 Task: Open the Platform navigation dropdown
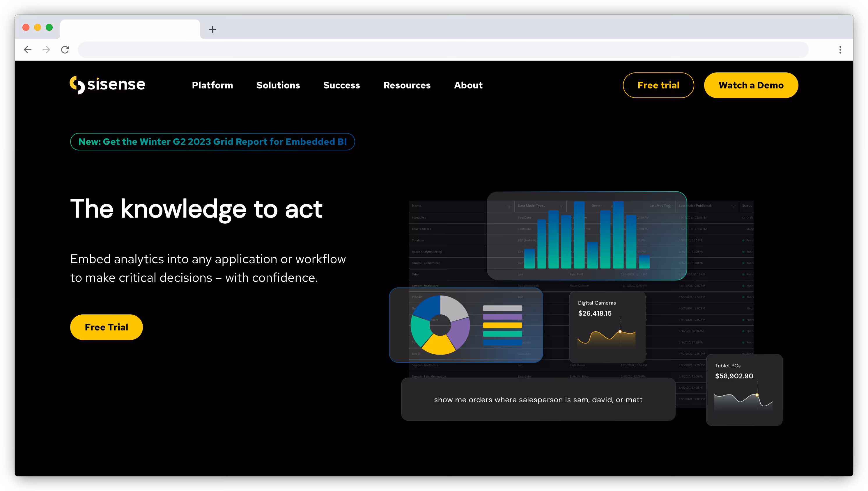(212, 85)
